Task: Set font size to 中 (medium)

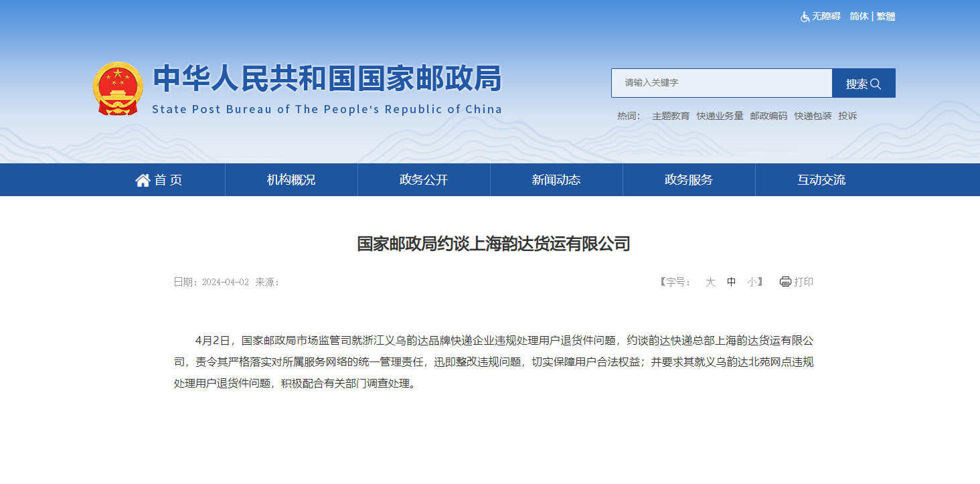Action: [732, 282]
